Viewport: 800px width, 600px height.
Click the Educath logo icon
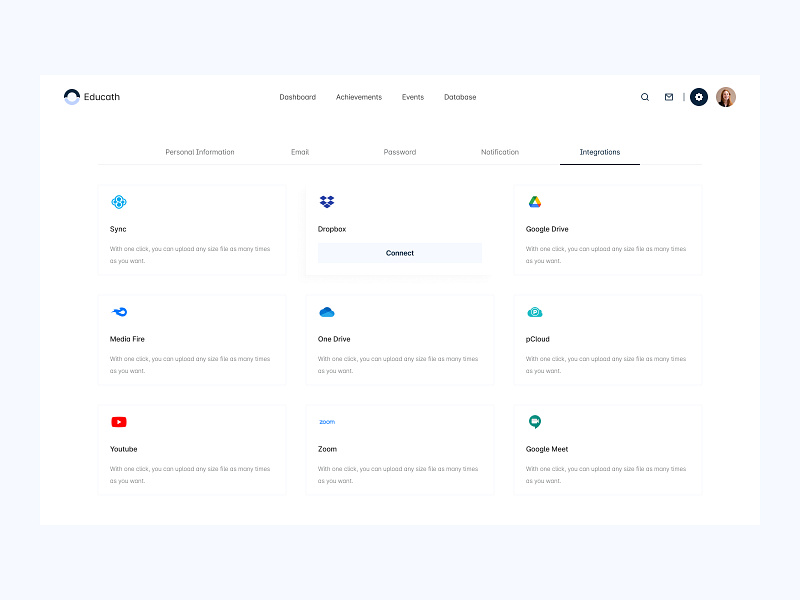pyautogui.click(x=72, y=97)
